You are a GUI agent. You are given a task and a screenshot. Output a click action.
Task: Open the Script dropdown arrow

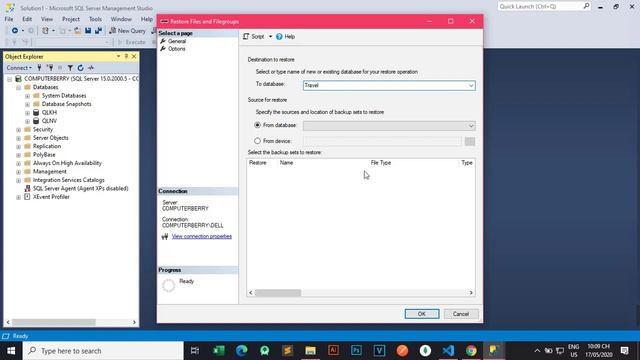point(270,37)
